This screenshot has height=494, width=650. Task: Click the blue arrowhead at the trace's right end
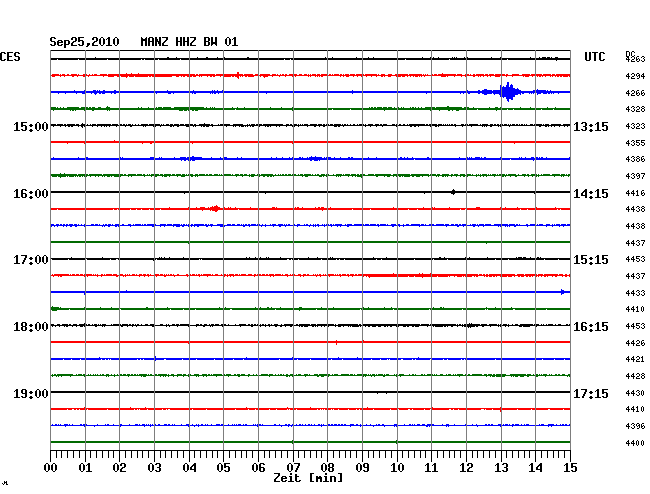coord(565,292)
